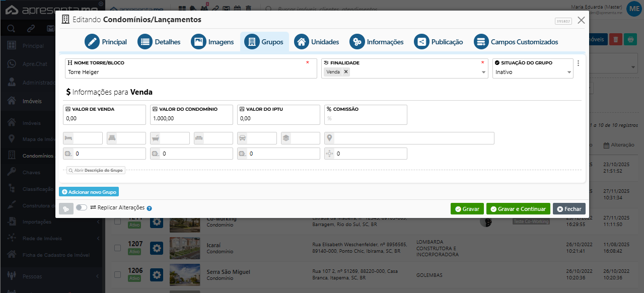Open the Situação do Grupo dropdown
The image size is (644, 293).
569,72
